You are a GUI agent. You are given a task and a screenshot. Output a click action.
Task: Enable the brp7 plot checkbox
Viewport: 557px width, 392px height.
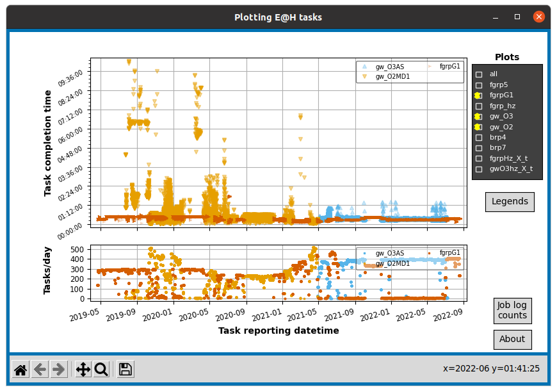[x=479, y=148]
